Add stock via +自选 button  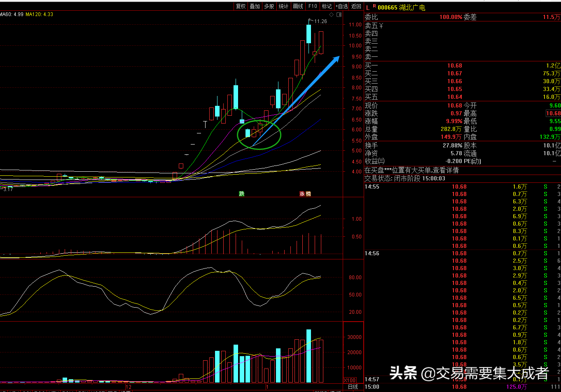click(x=341, y=6)
